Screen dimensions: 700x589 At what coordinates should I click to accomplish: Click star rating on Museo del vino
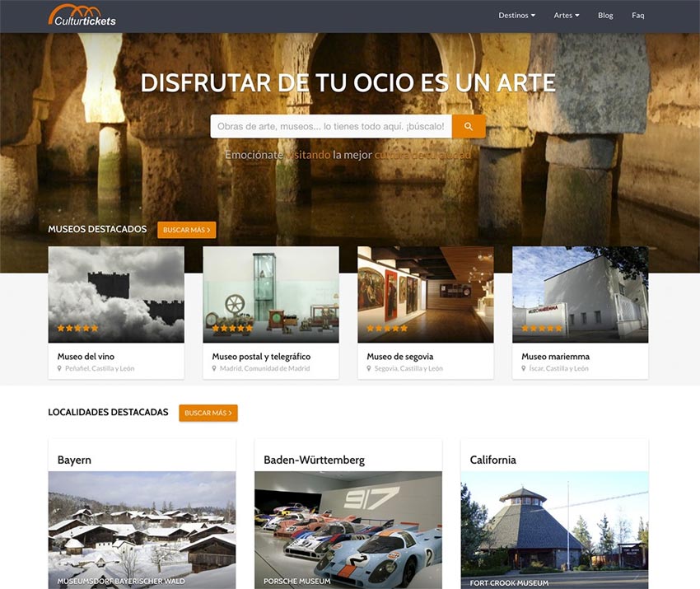coord(77,328)
